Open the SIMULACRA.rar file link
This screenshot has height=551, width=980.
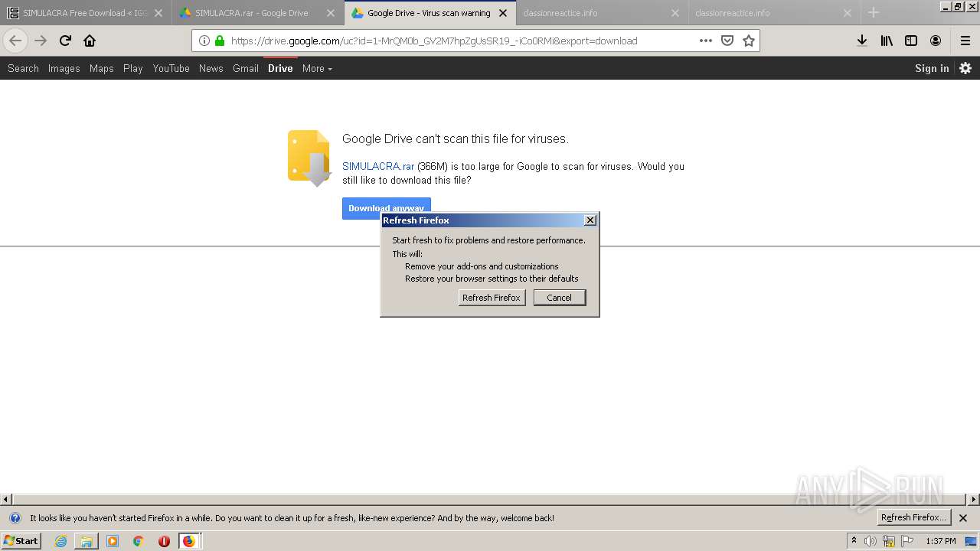[x=378, y=166]
